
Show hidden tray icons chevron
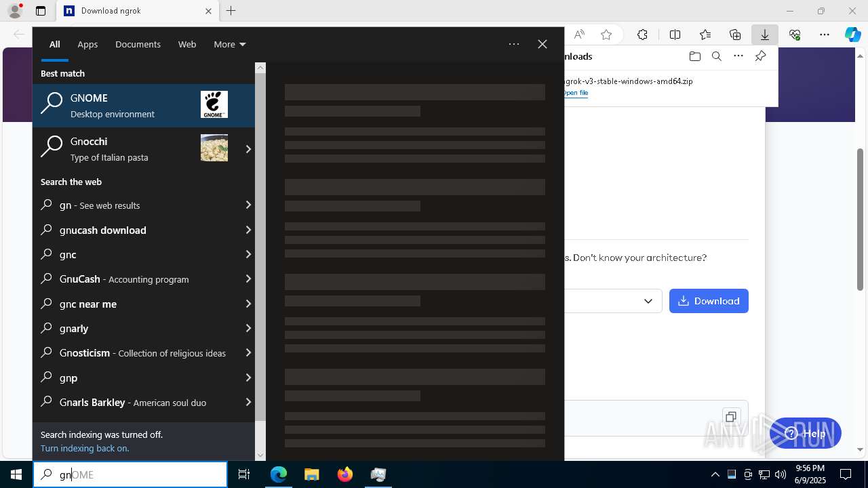pos(715,474)
